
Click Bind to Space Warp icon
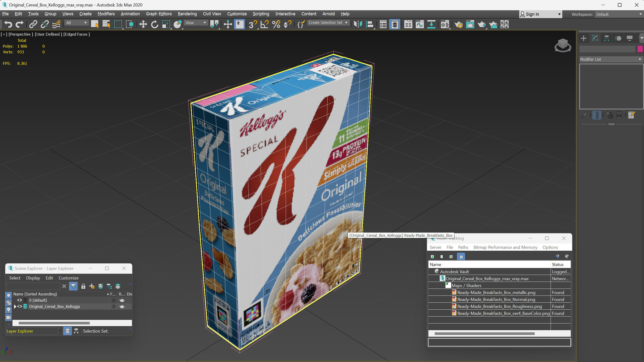click(56, 24)
